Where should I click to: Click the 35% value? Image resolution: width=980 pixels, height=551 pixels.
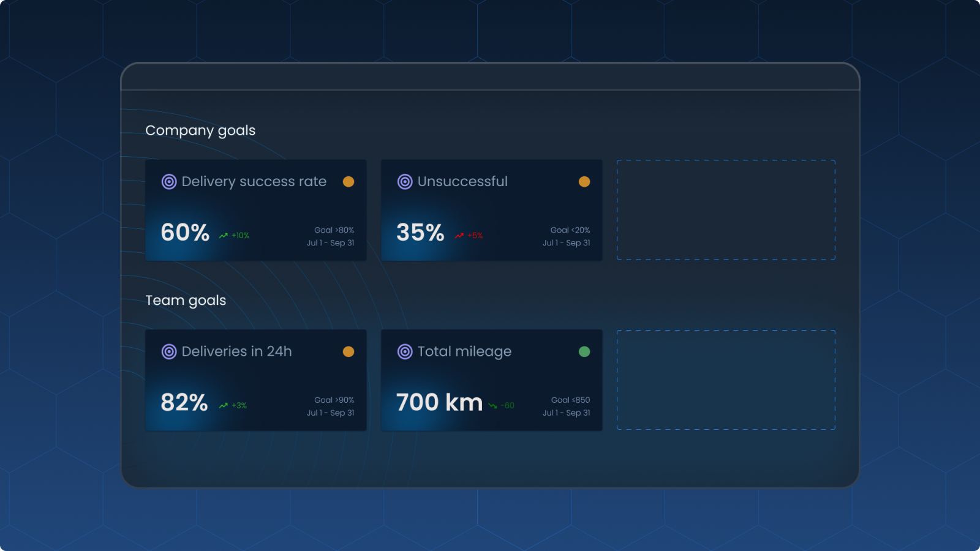[x=420, y=233]
